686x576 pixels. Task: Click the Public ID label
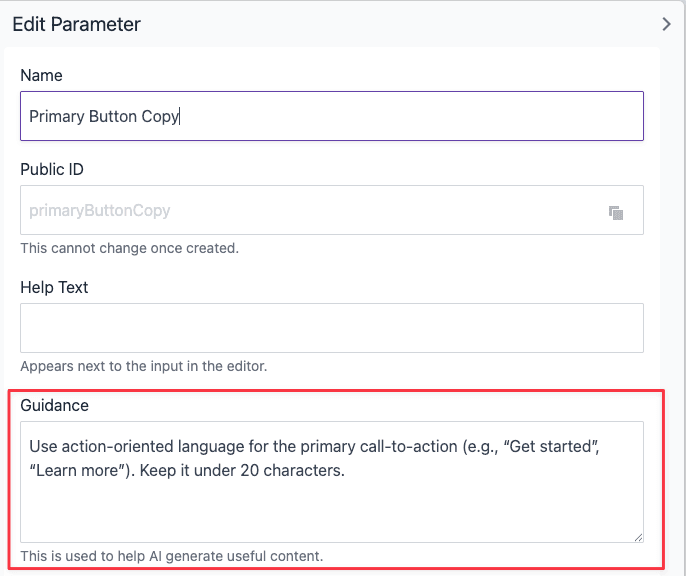(52, 170)
